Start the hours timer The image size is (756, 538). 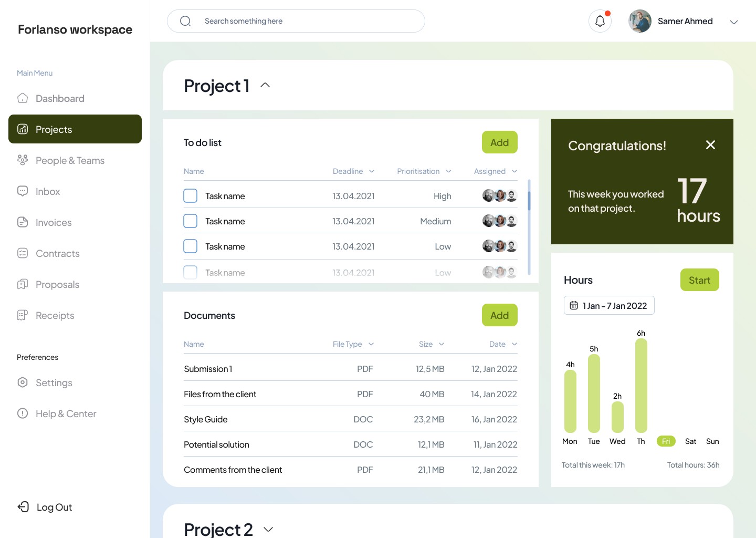[x=700, y=280]
